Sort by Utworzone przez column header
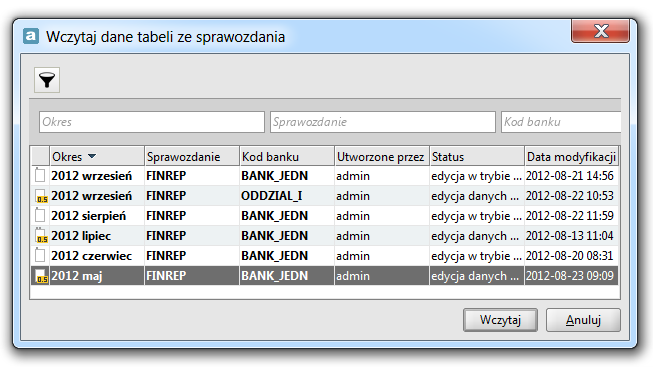The height and width of the screenshot is (367, 653). [381, 156]
